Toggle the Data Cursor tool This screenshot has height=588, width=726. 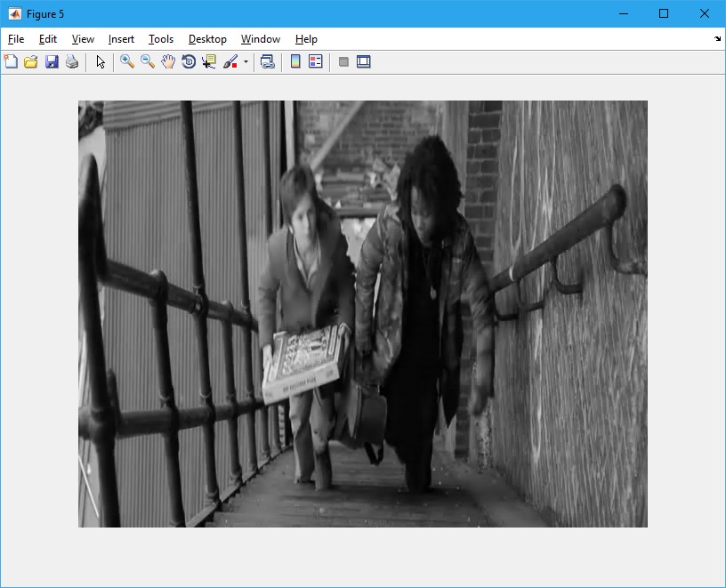(209, 61)
